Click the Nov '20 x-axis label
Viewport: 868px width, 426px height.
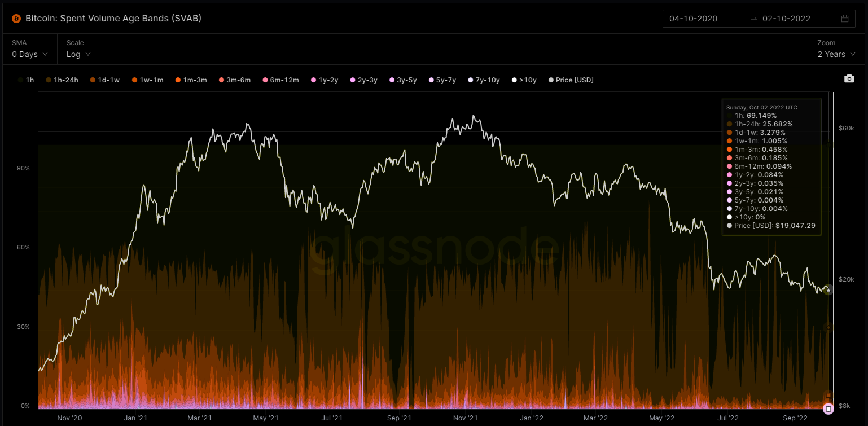click(x=70, y=418)
